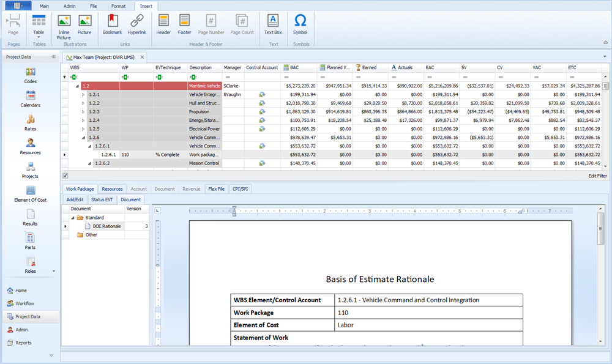This screenshot has width=612, height=364.
Task: Expand the 1.2.3 Propulsion row
Action: pos(83,113)
